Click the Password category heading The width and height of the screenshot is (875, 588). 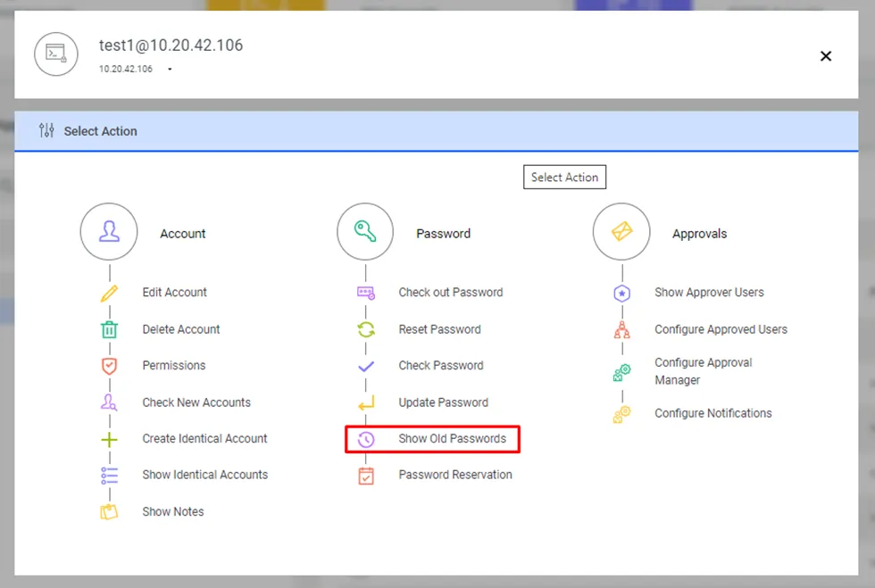[444, 234]
